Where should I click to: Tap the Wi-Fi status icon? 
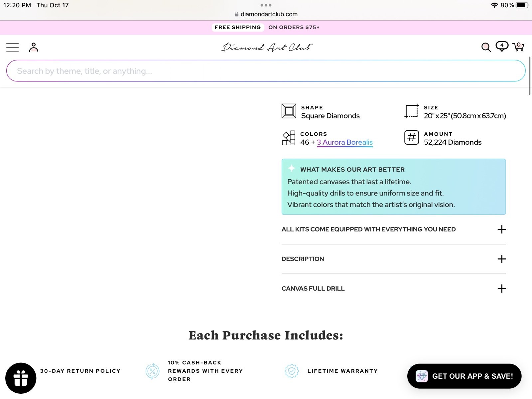point(494,5)
